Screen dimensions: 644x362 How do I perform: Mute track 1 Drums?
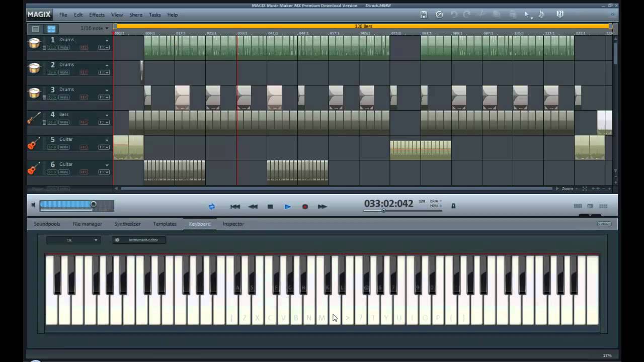pyautogui.click(x=64, y=47)
